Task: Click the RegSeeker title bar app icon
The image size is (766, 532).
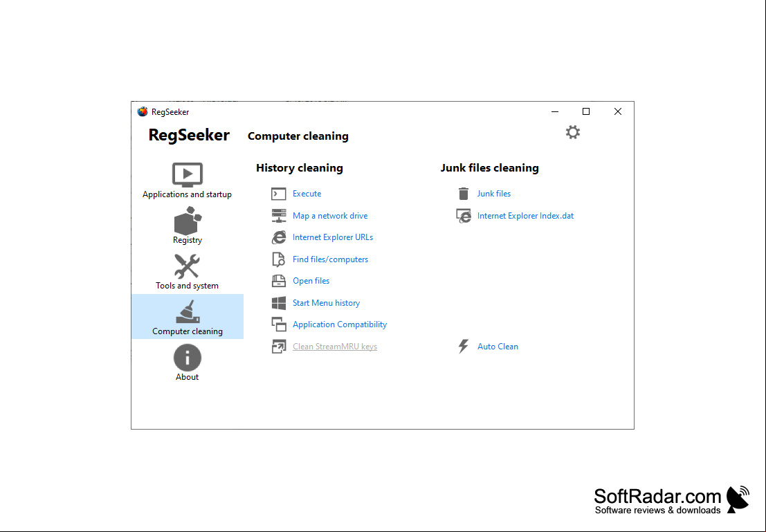Action: point(142,112)
